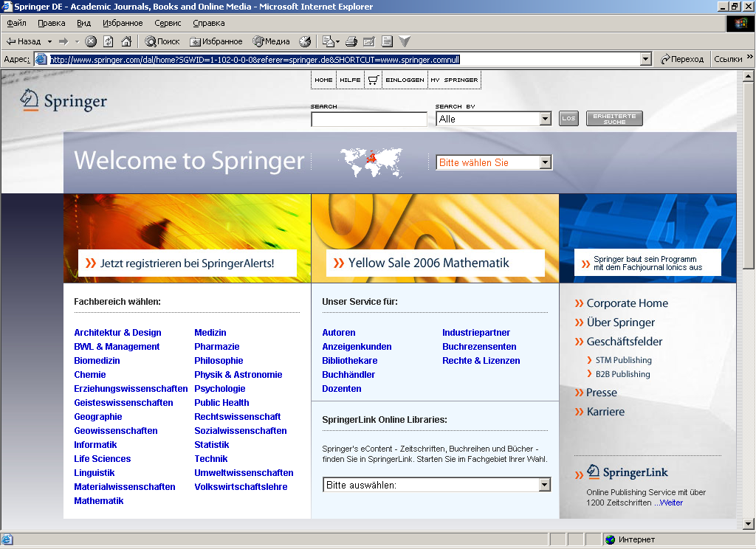
Task: Click the IE page icon in status bar
Action: click(x=7, y=539)
